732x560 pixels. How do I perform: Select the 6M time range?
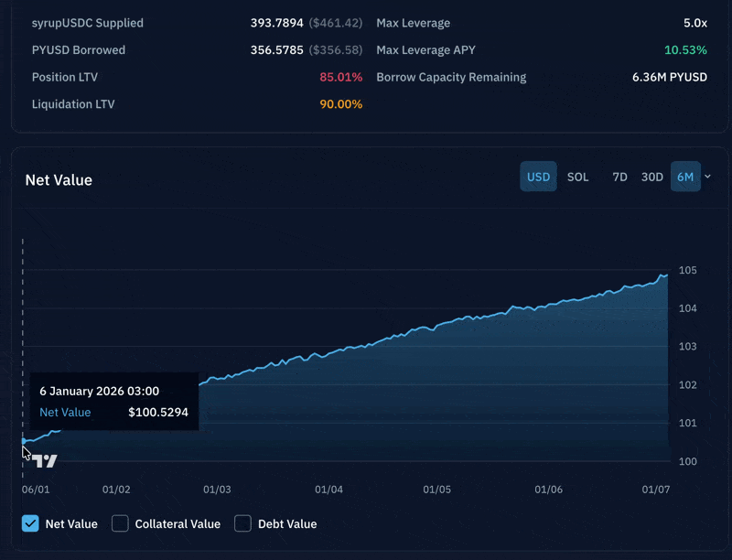685,177
